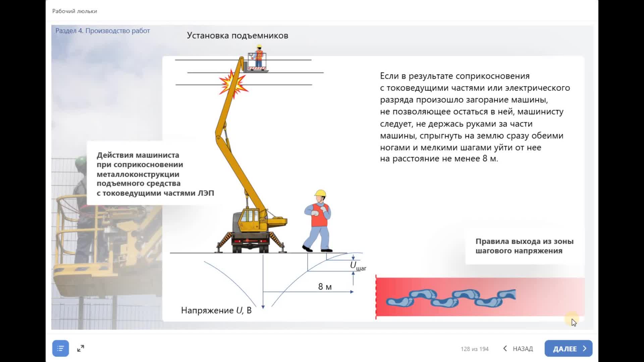Select the ДАЛЕЕ button to advance

(x=568, y=348)
